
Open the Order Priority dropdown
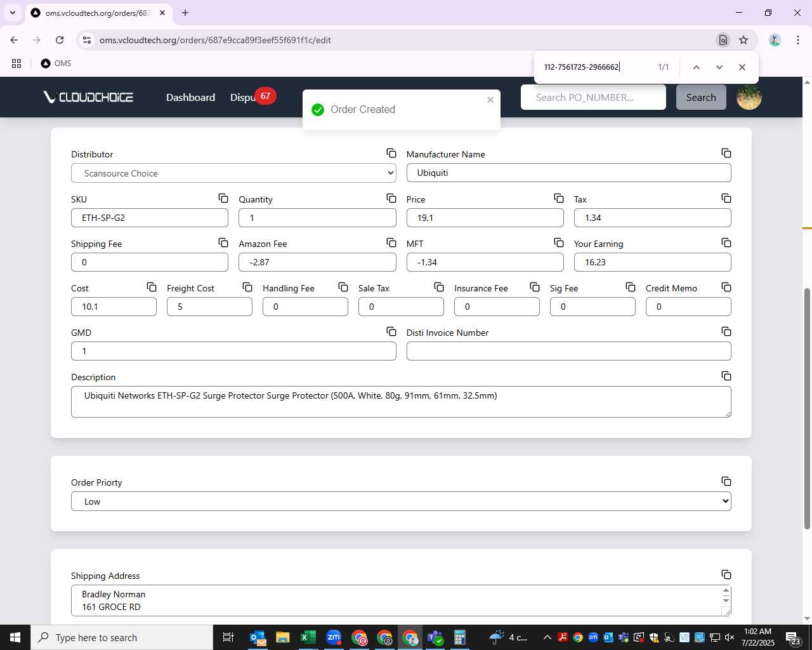click(401, 501)
